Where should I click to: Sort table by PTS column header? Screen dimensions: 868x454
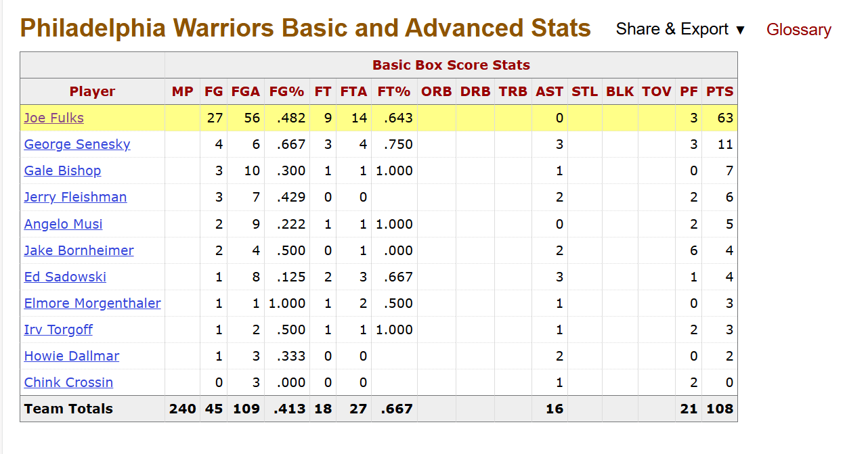[720, 91]
